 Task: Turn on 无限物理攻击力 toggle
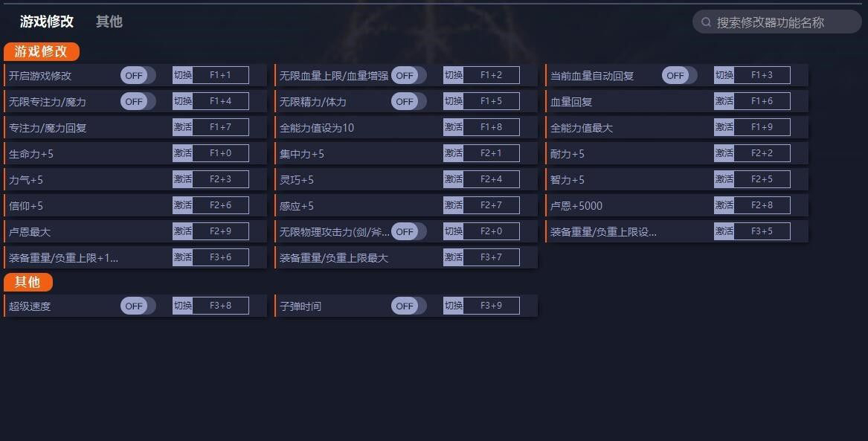[x=408, y=231]
